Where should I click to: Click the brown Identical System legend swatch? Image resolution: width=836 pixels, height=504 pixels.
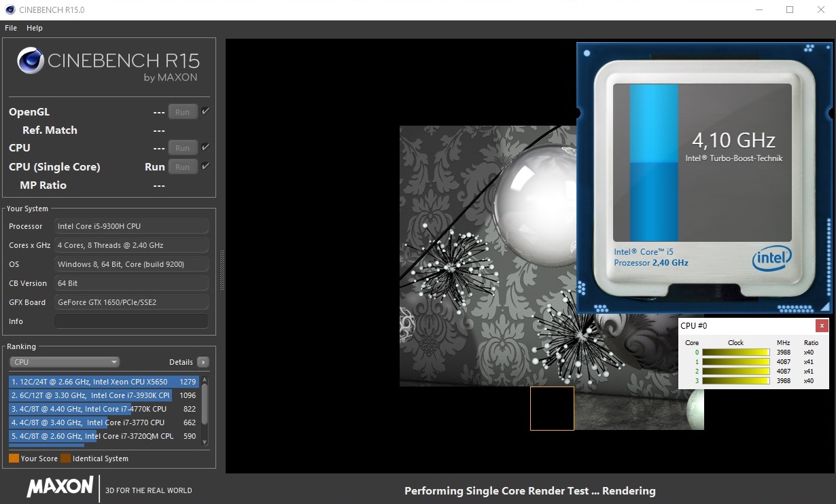tap(65, 458)
